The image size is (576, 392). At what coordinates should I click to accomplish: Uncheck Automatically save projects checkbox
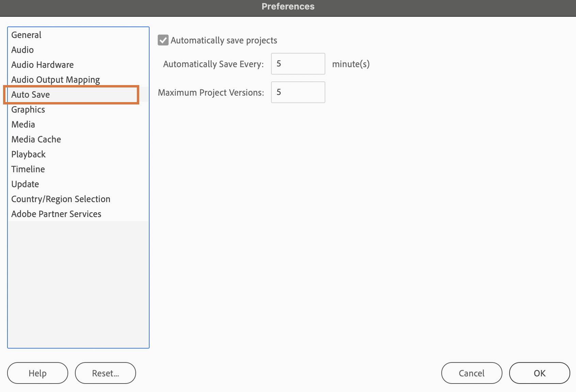click(163, 40)
